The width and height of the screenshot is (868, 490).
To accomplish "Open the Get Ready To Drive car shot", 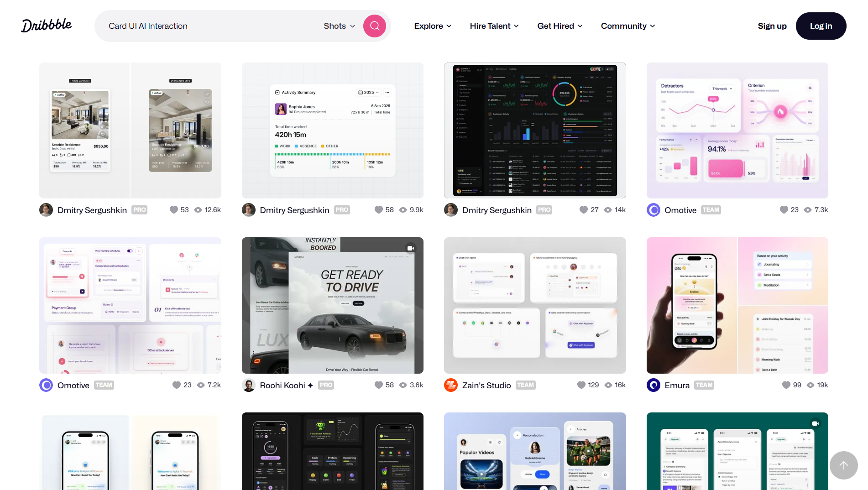I will [332, 305].
